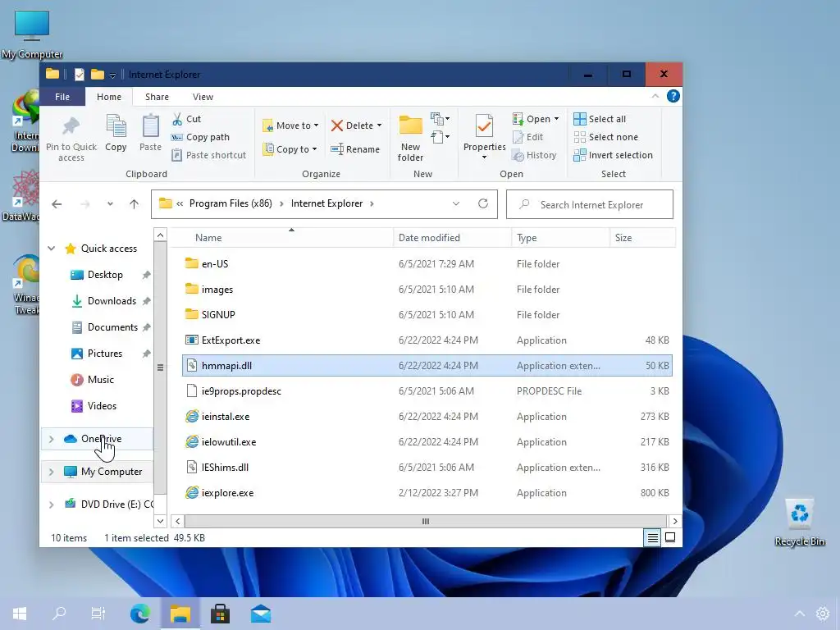Click the Open ribbon button
Viewport: 840px width, 630px height.
click(x=532, y=119)
